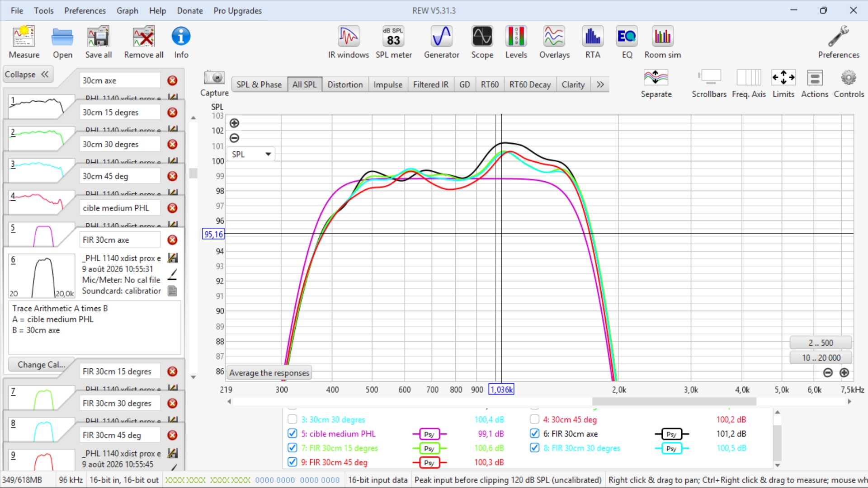Open smoothing Psy selector for FIR 30cm axe
This screenshot has width=868, height=488.
tap(671, 434)
